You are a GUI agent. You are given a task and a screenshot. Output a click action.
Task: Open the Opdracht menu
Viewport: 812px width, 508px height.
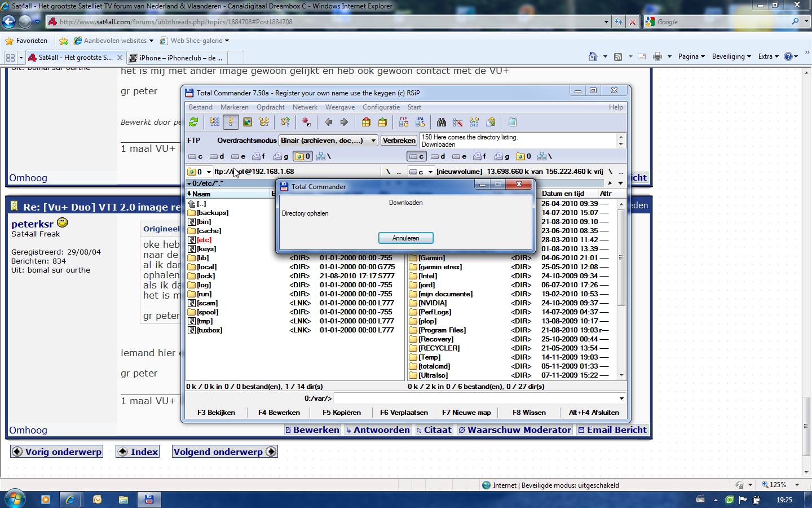click(x=271, y=107)
